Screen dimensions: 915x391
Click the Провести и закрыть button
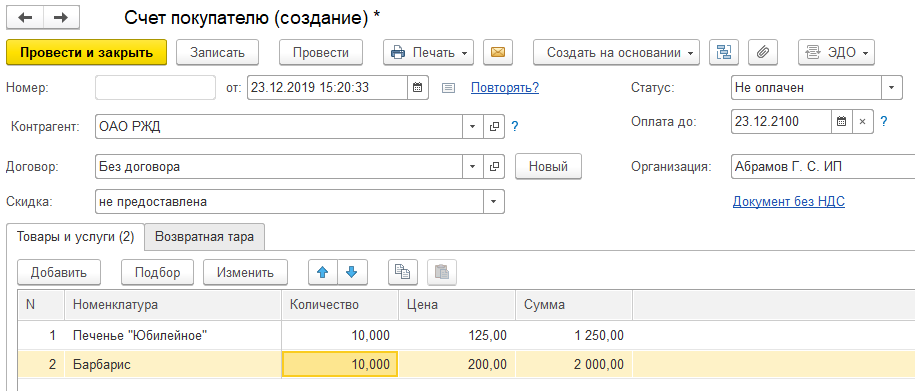point(86,53)
